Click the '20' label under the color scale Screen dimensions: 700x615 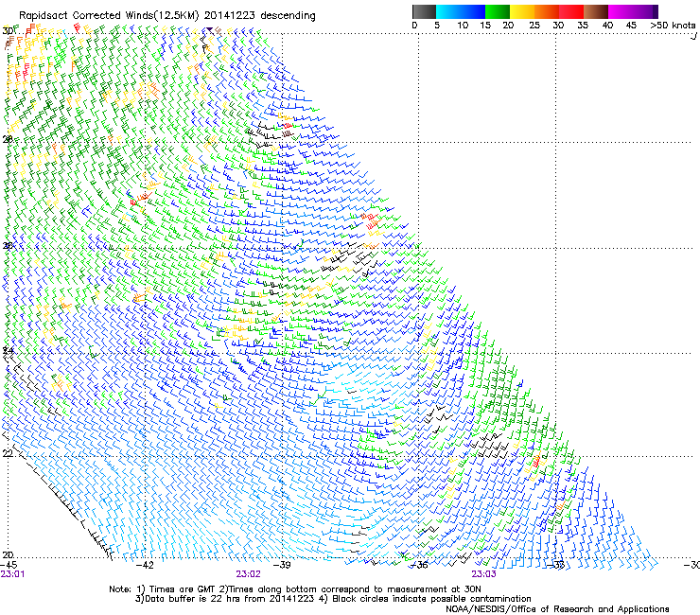[x=508, y=26]
